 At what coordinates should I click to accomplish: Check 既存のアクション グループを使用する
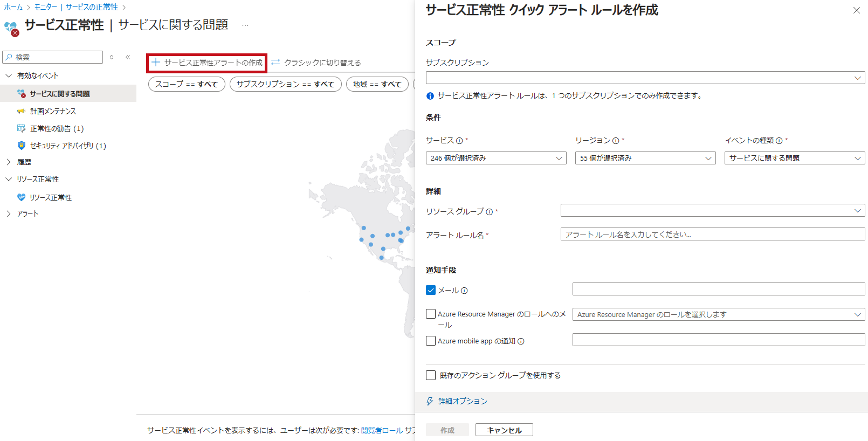(431, 375)
